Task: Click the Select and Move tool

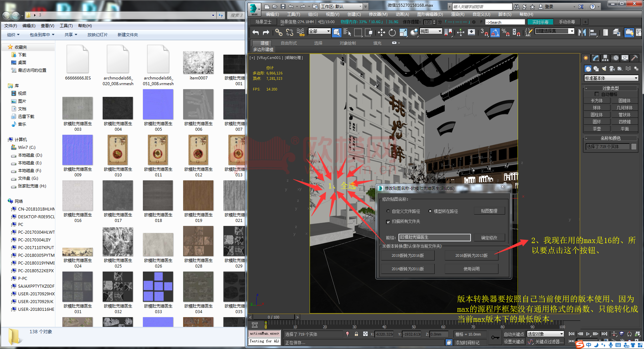Action: [x=381, y=32]
